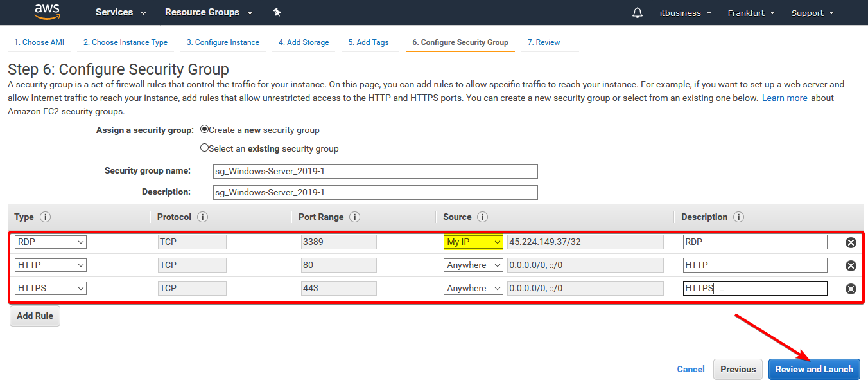The height and width of the screenshot is (385, 868).
Task: Click the pin shortcut icon in navbar
Action: [x=277, y=12]
